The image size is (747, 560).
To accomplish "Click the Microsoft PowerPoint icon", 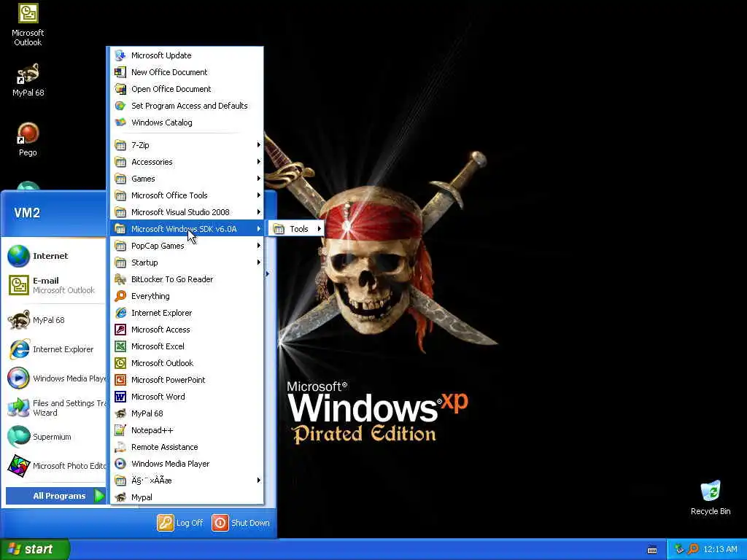I will point(120,379).
